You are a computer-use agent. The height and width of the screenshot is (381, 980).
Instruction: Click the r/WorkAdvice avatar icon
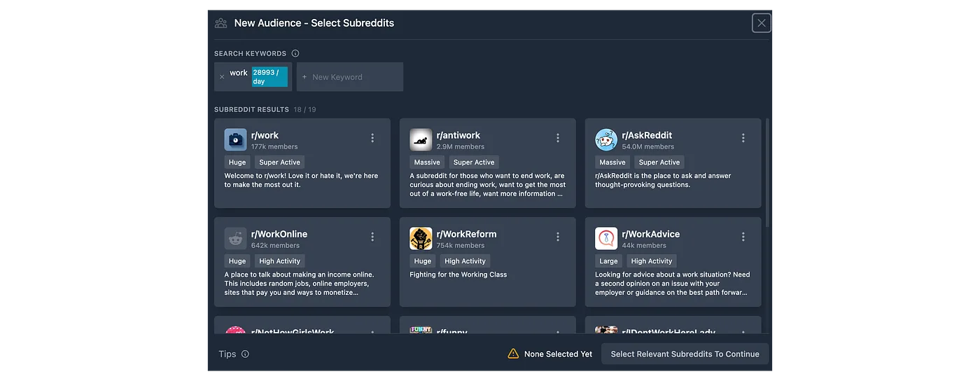click(x=606, y=238)
